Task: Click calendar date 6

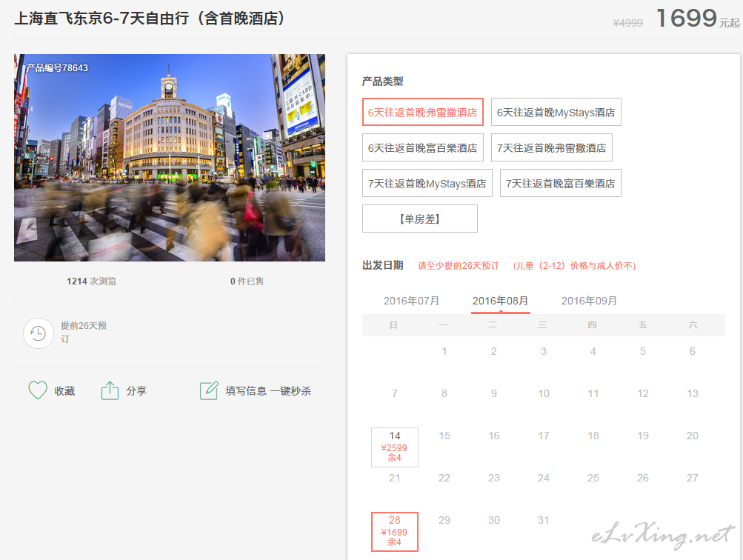Action: click(x=693, y=351)
